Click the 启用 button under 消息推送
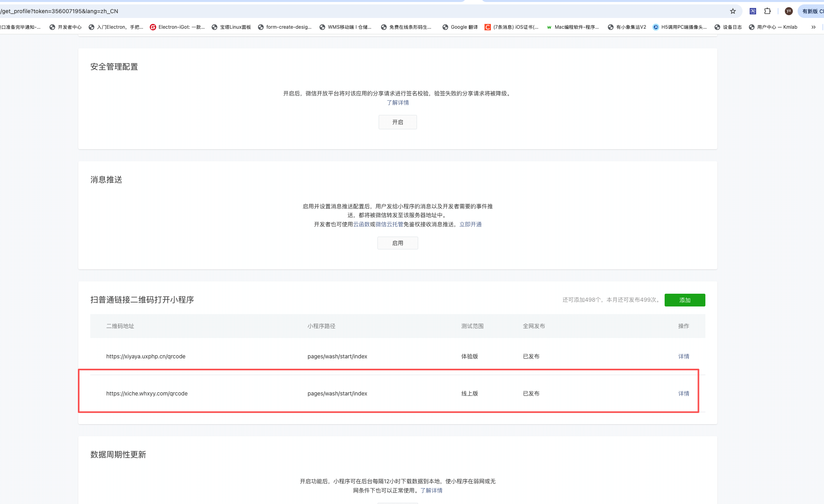The width and height of the screenshot is (824, 504). click(x=397, y=243)
